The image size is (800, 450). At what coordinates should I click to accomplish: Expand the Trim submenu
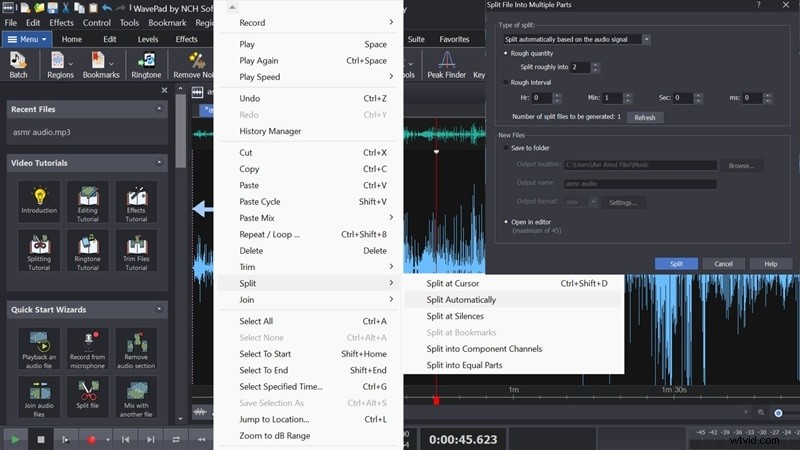[309, 267]
